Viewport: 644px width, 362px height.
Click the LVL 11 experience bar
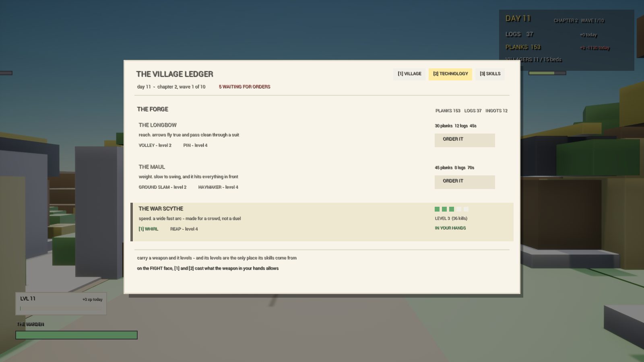61,309
